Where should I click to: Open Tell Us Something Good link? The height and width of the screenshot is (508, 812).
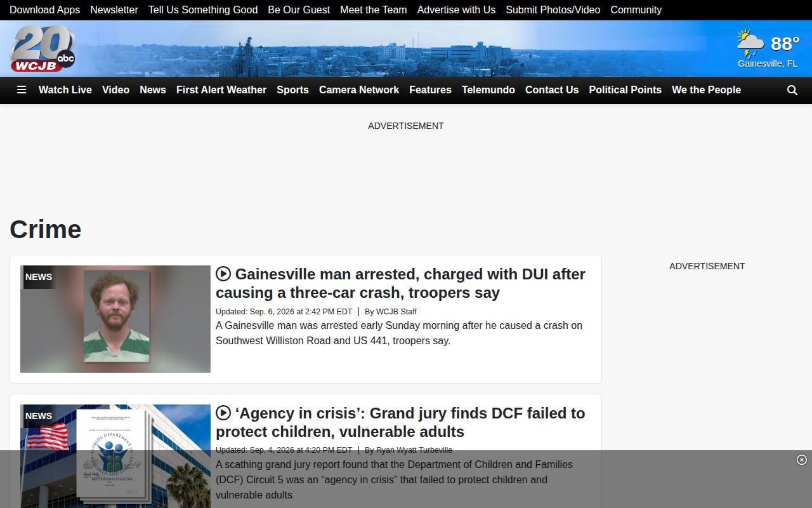click(203, 10)
